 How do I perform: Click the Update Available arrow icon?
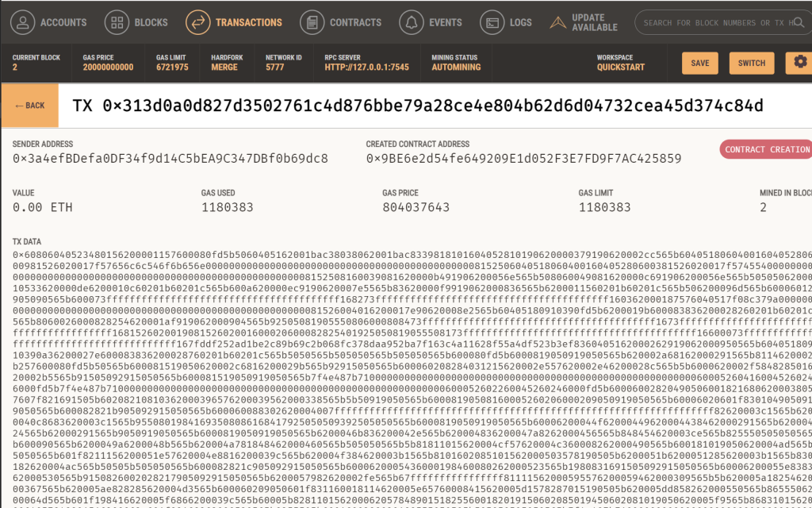(x=555, y=22)
